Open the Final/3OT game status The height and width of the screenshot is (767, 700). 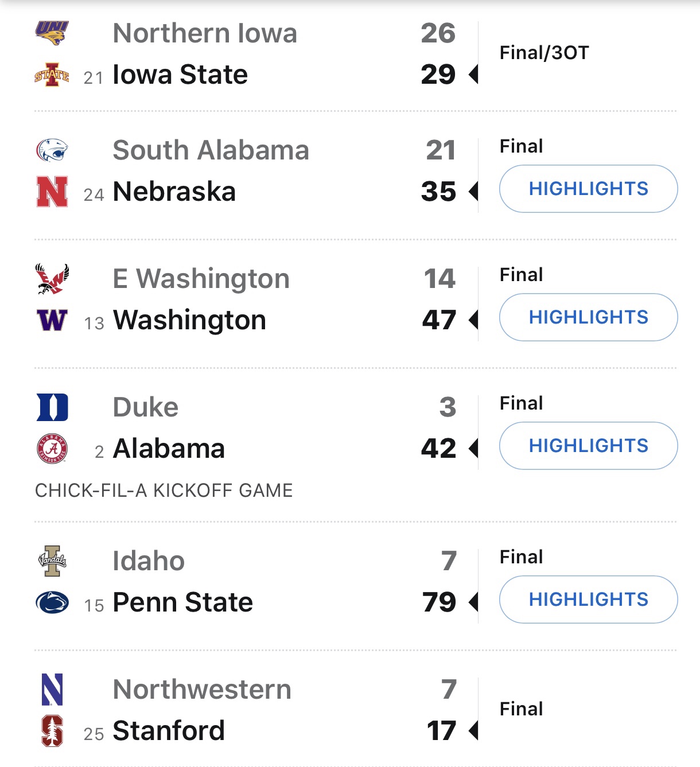click(x=544, y=53)
